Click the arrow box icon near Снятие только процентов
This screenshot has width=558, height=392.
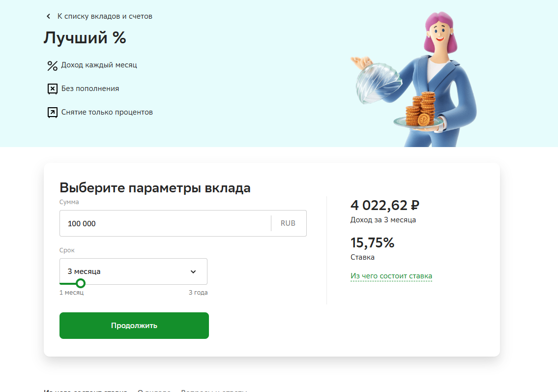[x=52, y=113]
